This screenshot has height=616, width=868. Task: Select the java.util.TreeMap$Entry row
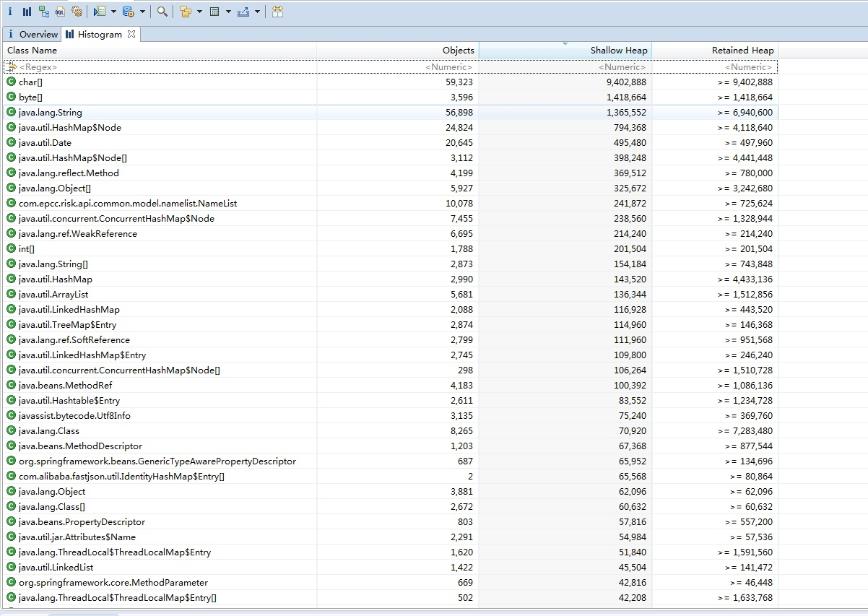390,324
